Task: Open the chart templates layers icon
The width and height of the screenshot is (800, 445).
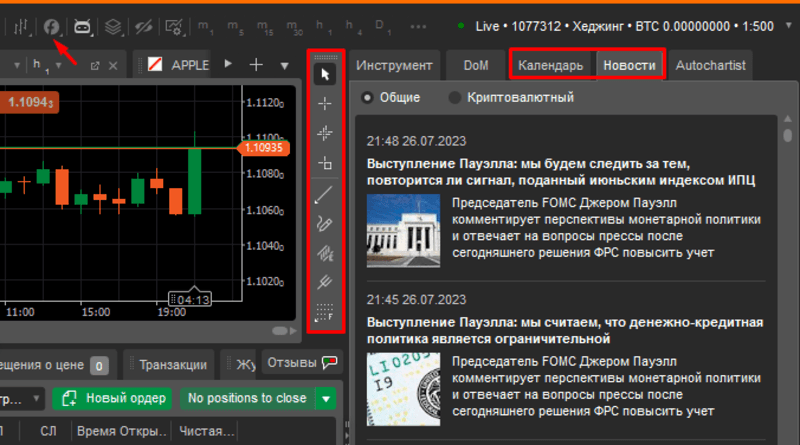Action: tap(113, 27)
